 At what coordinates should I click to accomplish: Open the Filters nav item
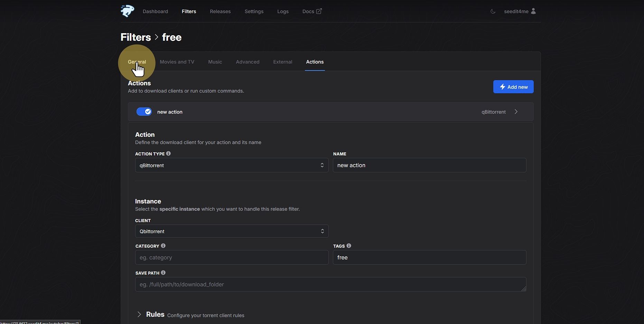189,11
